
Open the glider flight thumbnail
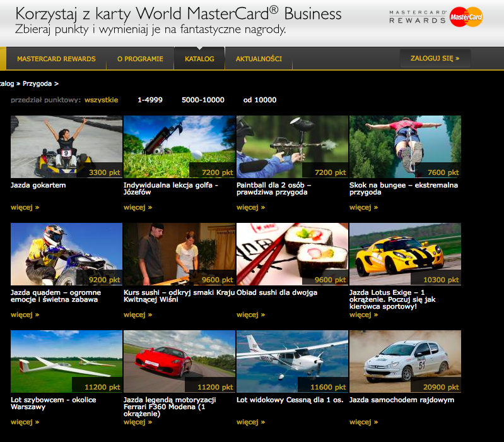pyautogui.click(x=66, y=361)
